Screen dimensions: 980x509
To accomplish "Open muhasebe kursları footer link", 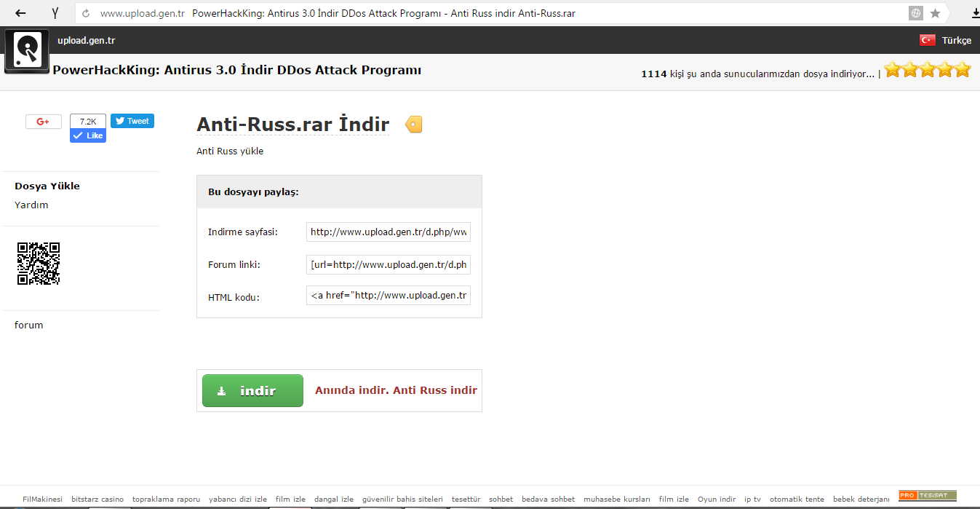I will click(617, 499).
